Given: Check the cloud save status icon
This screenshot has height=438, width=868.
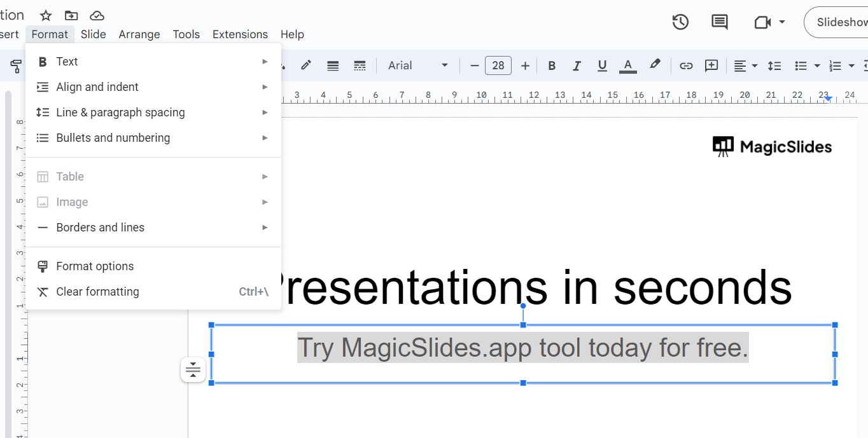Looking at the screenshot, I should click(x=97, y=15).
